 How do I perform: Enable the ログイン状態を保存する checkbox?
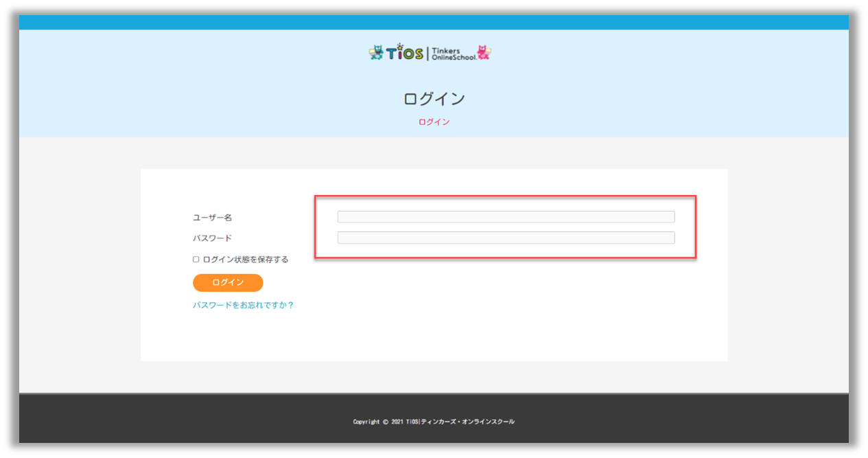coord(196,260)
